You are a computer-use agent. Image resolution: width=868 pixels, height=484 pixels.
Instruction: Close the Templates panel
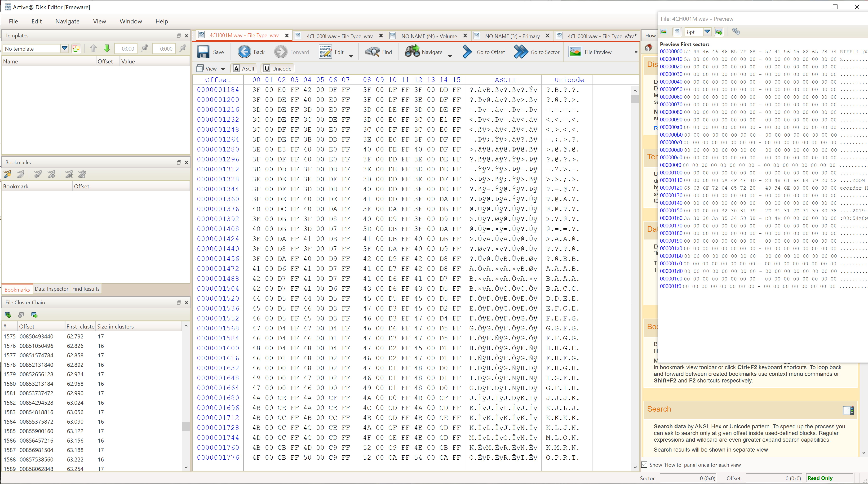coord(186,36)
